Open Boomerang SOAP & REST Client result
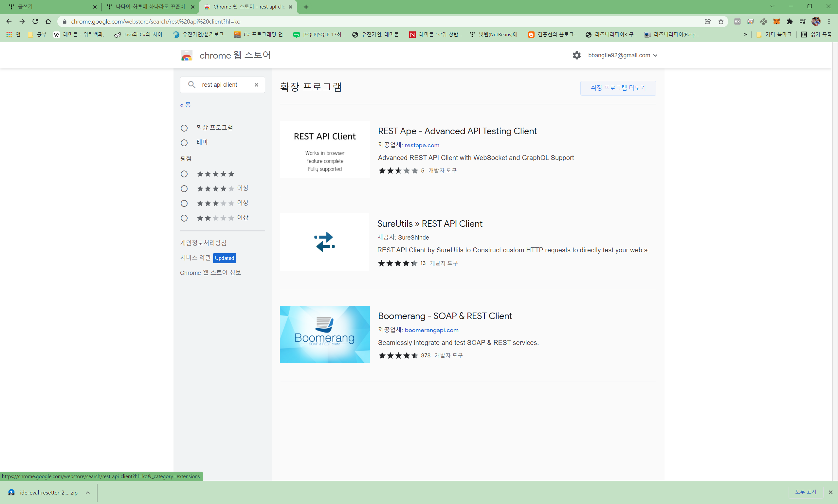The height and width of the screenshot is (504, 838). click(x=445, y=316)
